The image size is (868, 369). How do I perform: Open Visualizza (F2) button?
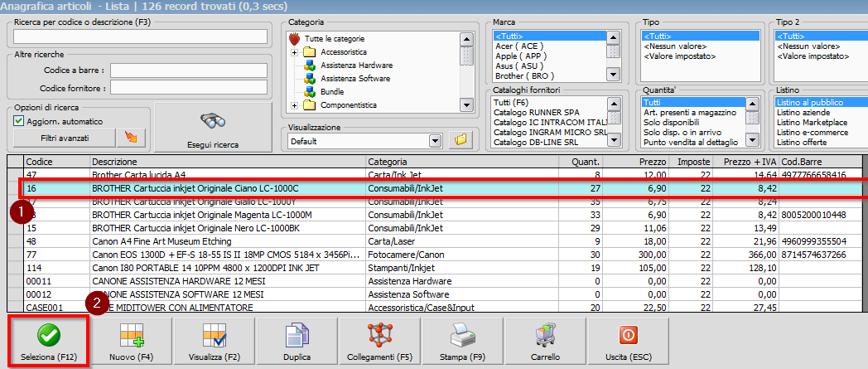215,342
